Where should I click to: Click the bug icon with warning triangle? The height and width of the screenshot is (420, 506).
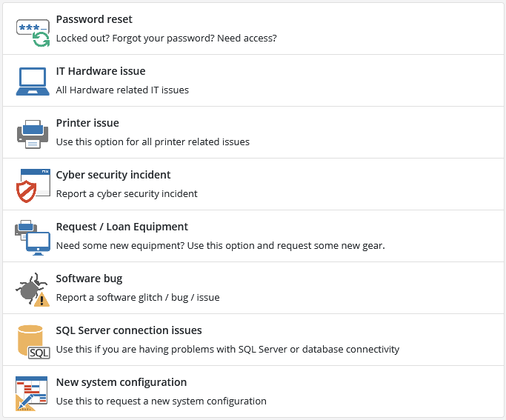point(33,289)
